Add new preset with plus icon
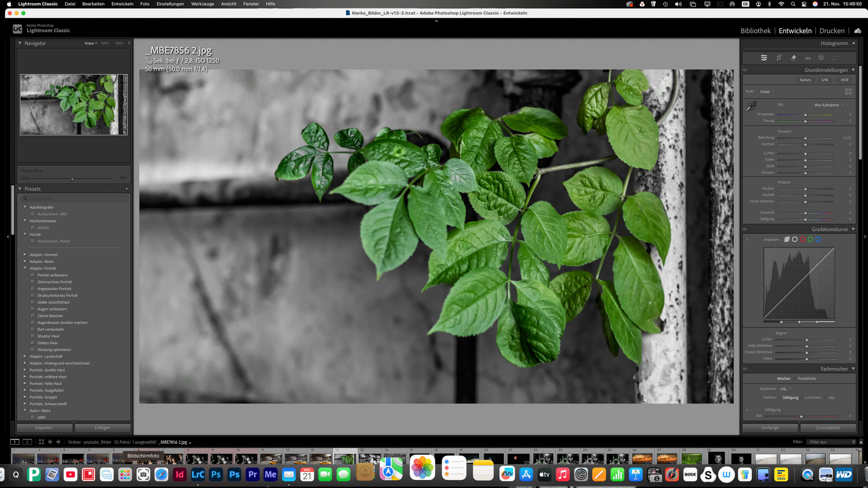Image resolution: width=868 pixels, height=488 pixels. 127,189
